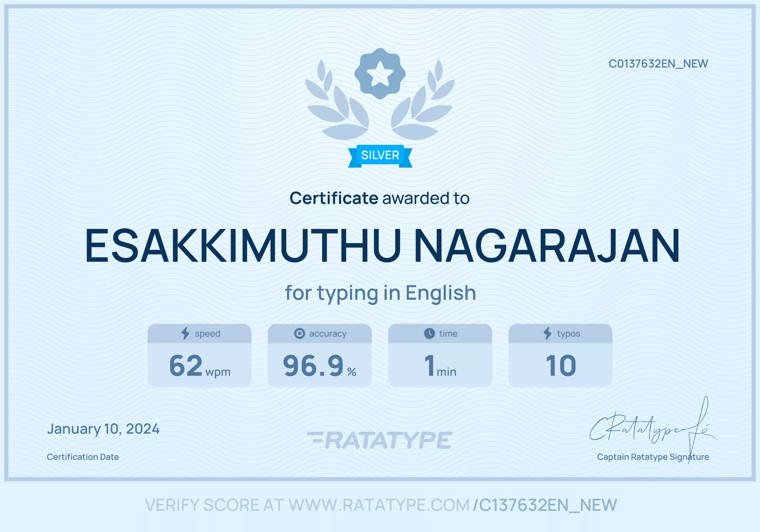Screen dimensions: 760x532
Task: Click the 'Certificate awarded to' heading
Action: click(x=380, y=198)
